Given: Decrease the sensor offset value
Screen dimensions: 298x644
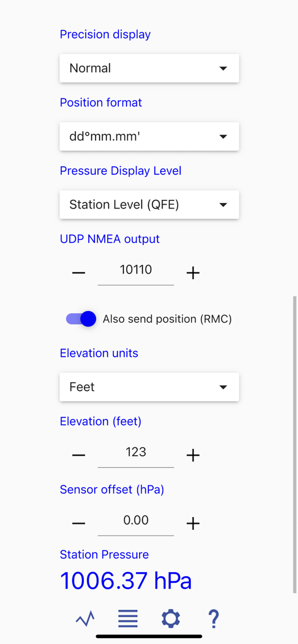Looking at the screenshot, I should 79,524.
